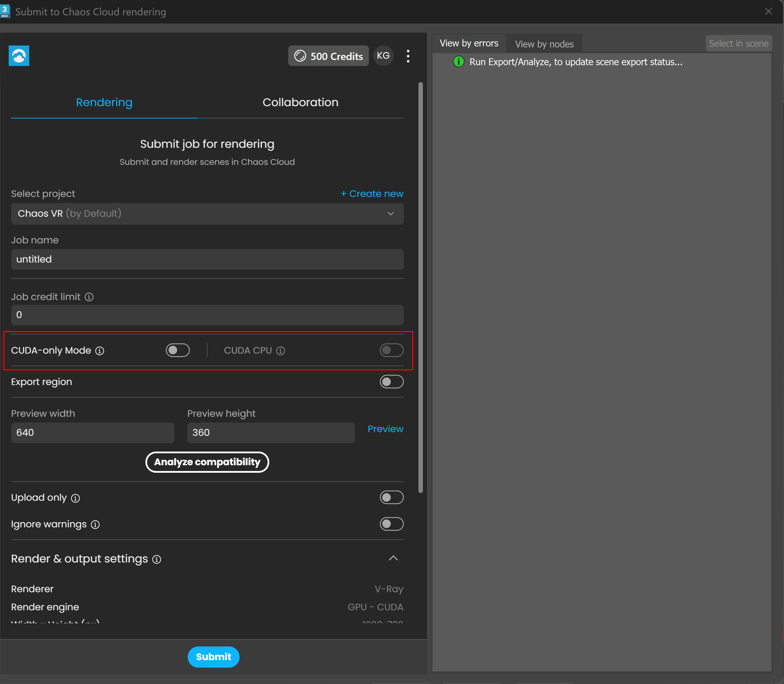Click the Select in scene button
The width and height of the screenshot is (784, 684).
(739, 43)
